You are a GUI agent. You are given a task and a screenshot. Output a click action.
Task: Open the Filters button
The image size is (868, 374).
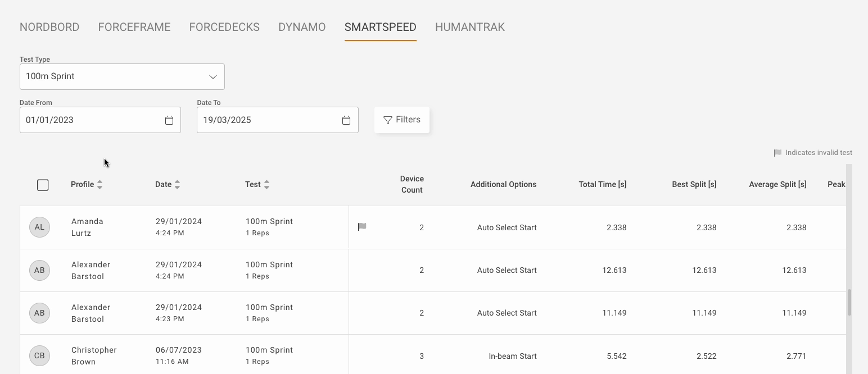click(402, 120)
